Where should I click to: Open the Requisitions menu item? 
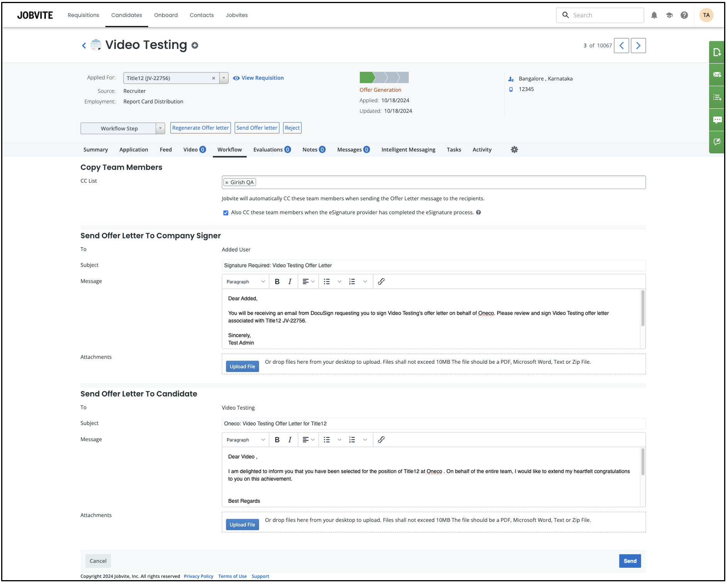(x=83, y=15)
